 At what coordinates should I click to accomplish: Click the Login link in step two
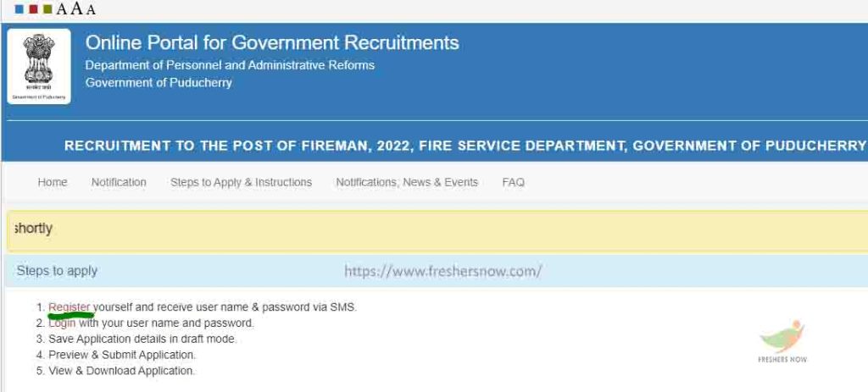coord(62,323)
